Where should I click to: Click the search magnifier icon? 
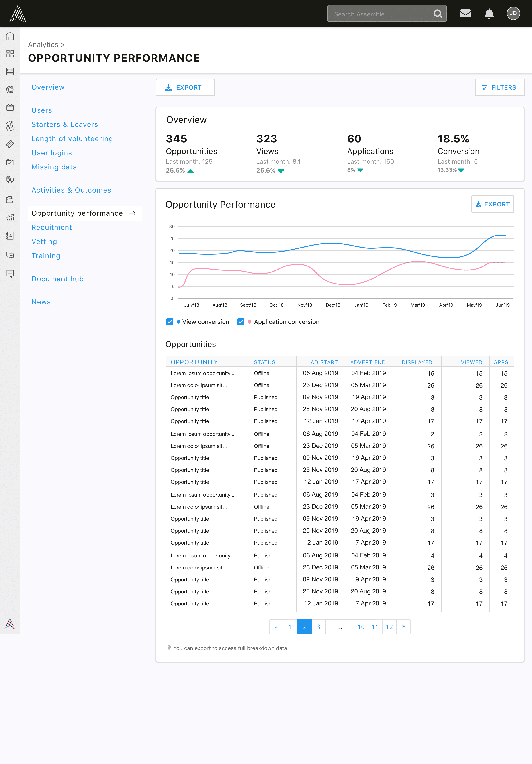(x=438, y=14)
